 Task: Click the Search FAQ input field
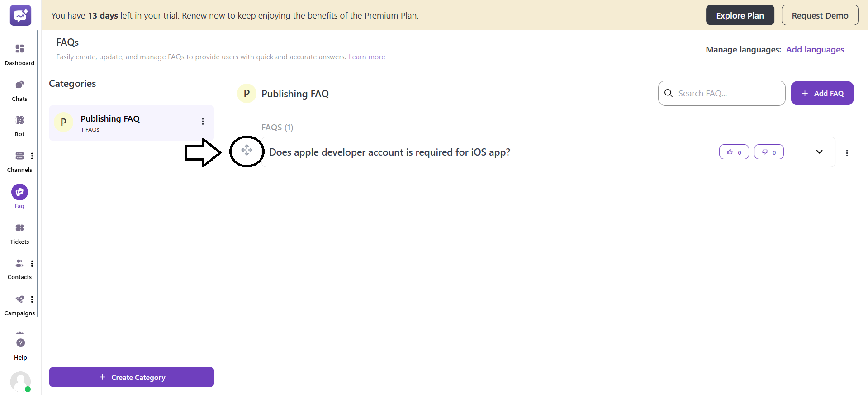pyautogui.click(x=722, y=93)
